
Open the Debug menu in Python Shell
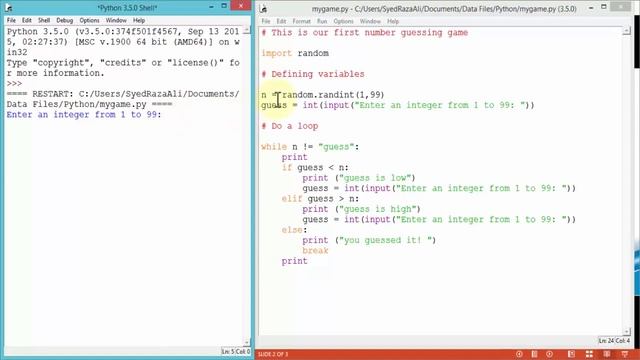(x=64, y=20)
